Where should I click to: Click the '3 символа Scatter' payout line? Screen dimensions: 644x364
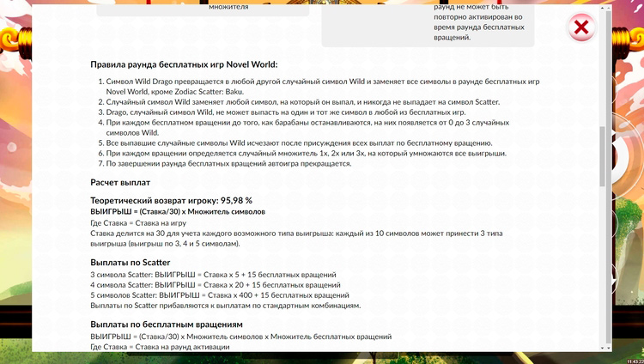[x=213, y=275]
